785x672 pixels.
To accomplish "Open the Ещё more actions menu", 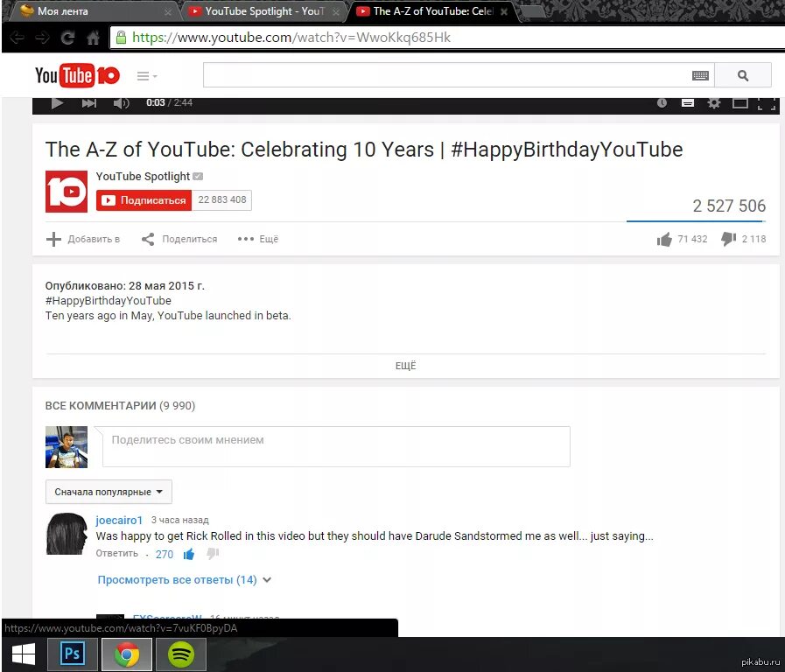I will click(x=258, y=239).
